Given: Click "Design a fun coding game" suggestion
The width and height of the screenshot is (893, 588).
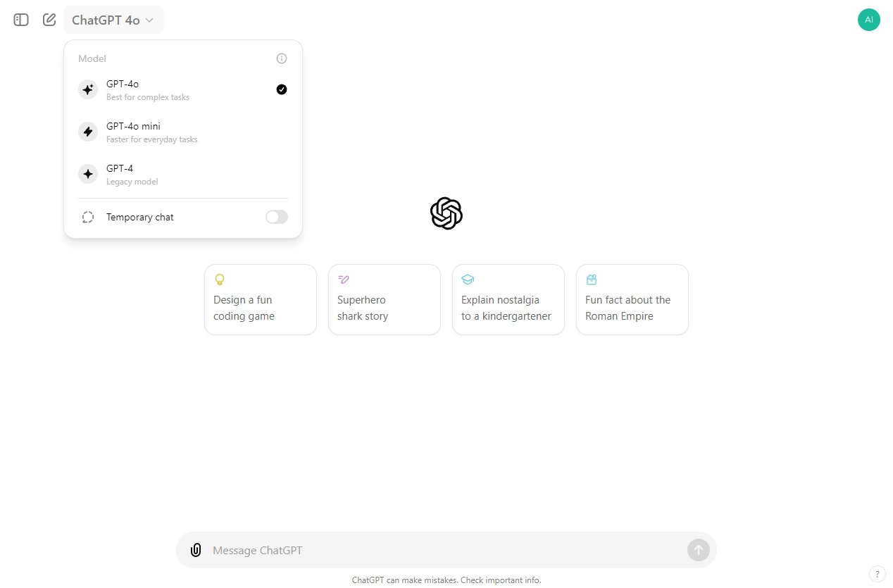Looking at the screenshot, I should (x=261, y=299).
